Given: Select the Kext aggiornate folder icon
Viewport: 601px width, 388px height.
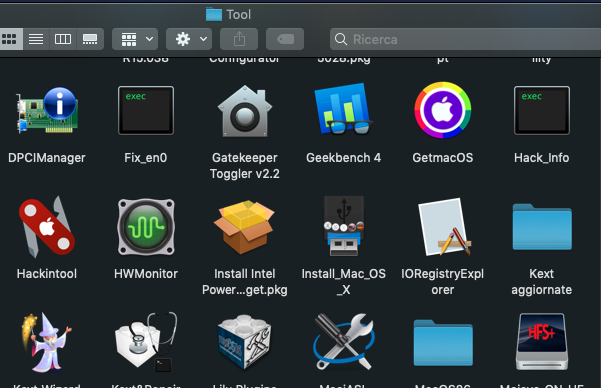Looking at the screenshot, I should tap(542, 227).
